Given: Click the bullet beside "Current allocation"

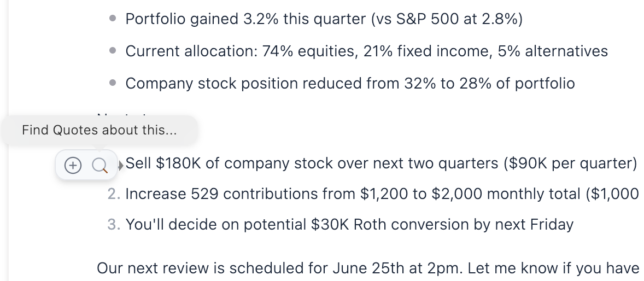Looking at the screenshot, I should (113, 51).
